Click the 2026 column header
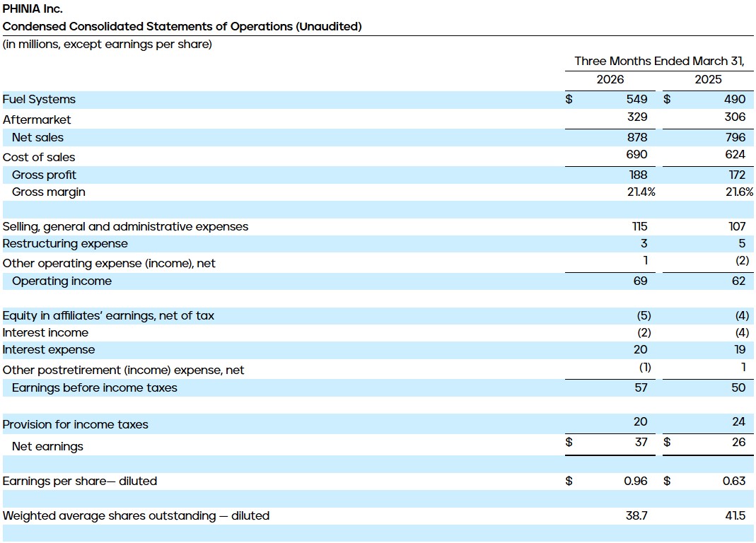Image resolution: width=756 pixels, height=543 pixels. point(610,79)
